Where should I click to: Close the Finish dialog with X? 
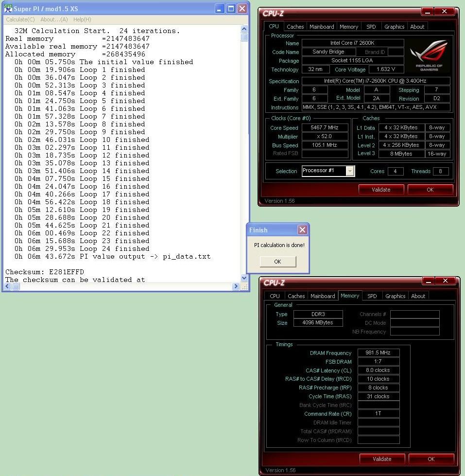(302, 230)
